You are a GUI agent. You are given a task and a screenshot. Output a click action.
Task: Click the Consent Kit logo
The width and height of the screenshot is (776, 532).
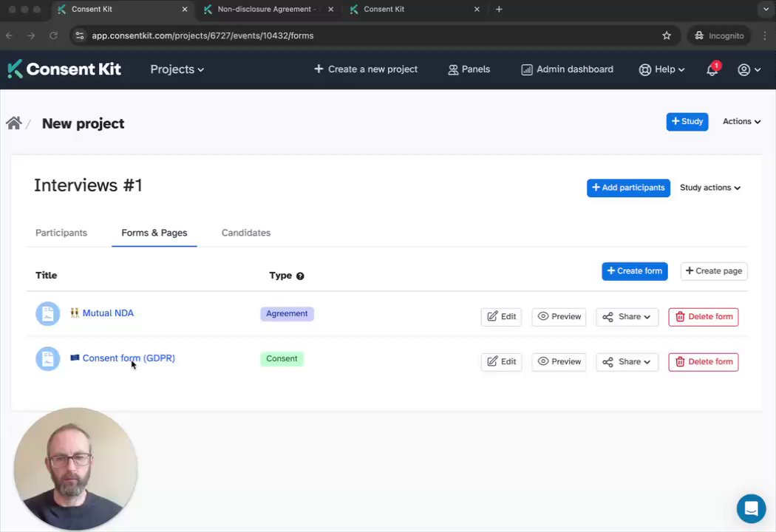(64, 69)
